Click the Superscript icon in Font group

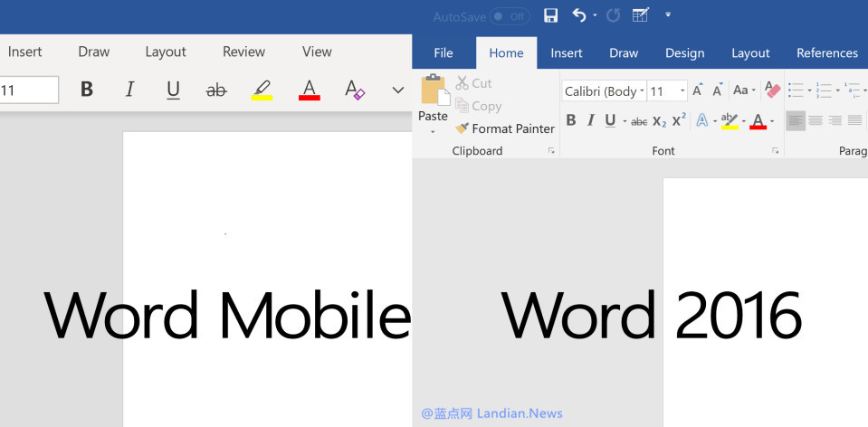pyautogui.click(x=679, y=120)
